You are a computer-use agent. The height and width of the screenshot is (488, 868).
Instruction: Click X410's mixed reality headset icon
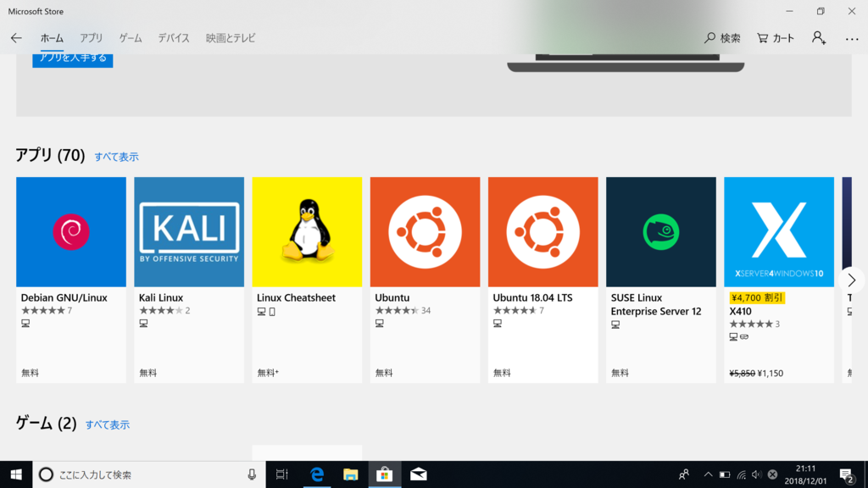[x=744, y=336]
